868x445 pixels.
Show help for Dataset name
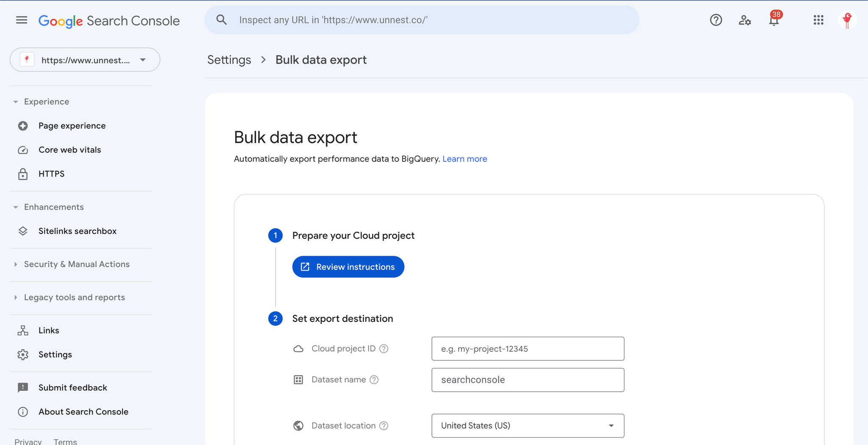[x=374, y=380]
